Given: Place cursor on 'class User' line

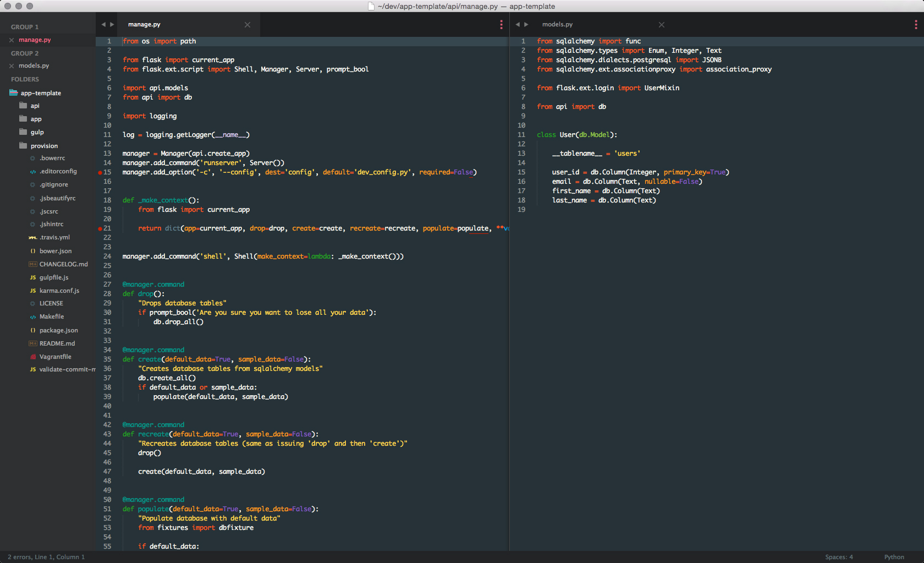Looking at the screenshot, I should (577, 135).
